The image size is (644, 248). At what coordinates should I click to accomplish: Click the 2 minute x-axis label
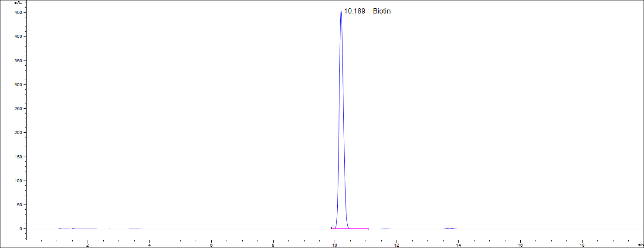click(88, 245)
